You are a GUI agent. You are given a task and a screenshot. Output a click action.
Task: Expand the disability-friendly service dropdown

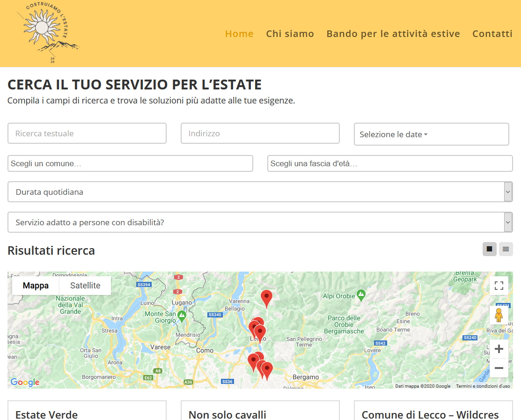[260, 222]
